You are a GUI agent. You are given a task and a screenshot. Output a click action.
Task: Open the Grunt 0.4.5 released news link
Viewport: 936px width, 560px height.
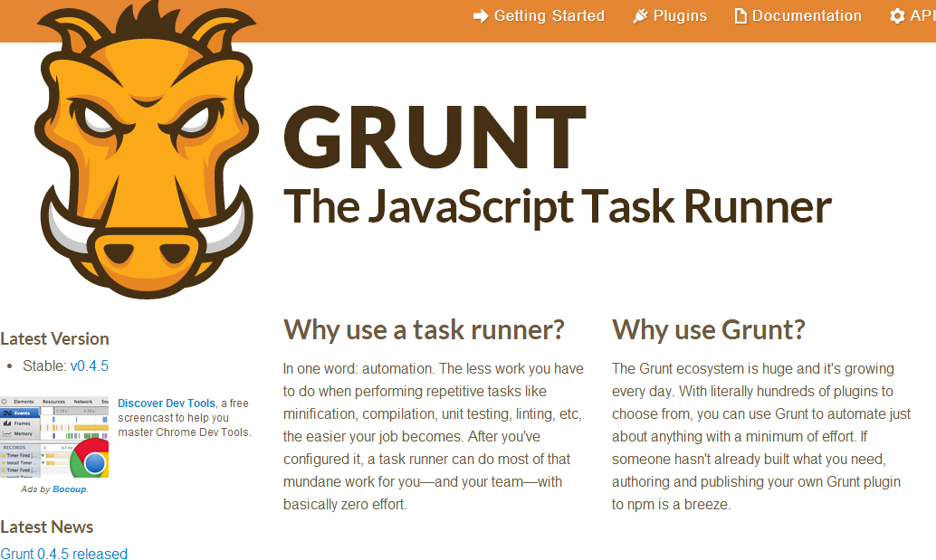point(64,554)
